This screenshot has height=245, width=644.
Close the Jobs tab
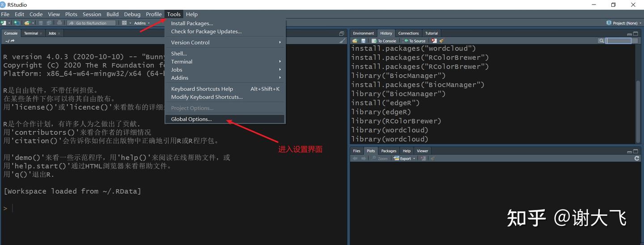[x=59, y=34]
